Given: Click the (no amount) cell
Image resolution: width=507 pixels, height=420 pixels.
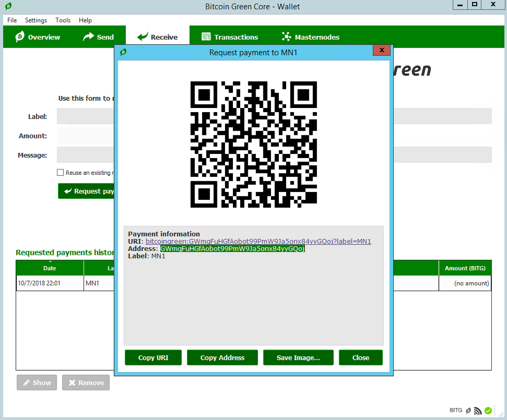Looking at the screenshot, I should pos(465,283).
